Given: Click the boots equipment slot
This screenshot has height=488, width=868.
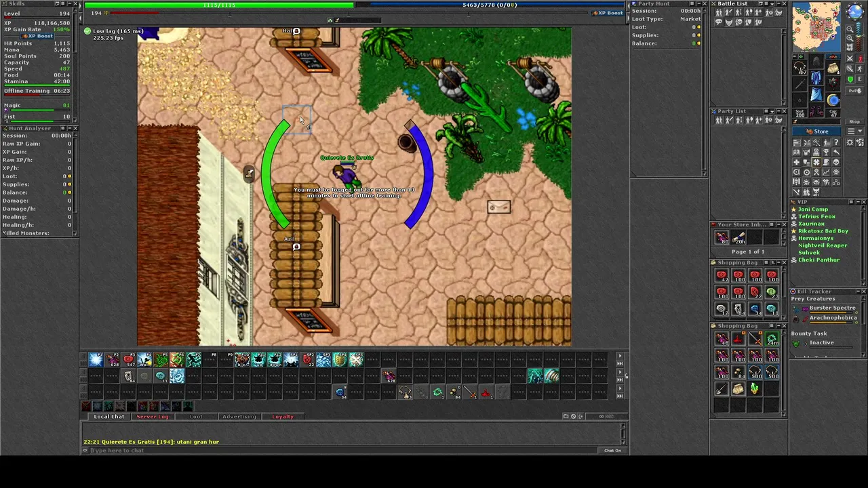Looking at the screenshot, I should click(x=816, y=110).
